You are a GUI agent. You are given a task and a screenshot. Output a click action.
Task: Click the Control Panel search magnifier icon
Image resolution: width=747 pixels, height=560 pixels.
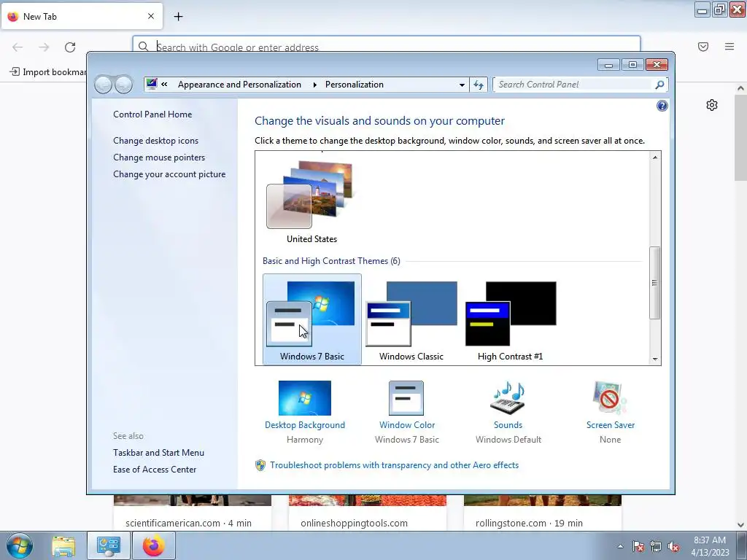pyautogui.click(x=659, y=85)
